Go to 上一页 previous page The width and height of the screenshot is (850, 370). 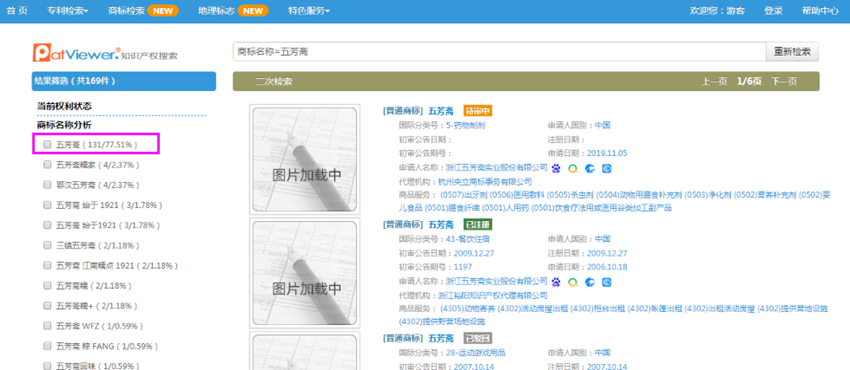tap(714, 82)
